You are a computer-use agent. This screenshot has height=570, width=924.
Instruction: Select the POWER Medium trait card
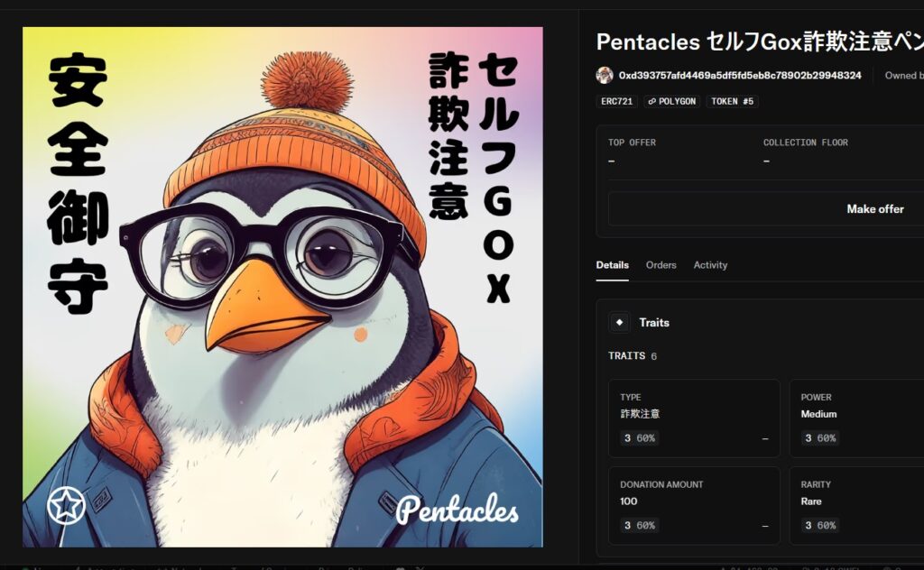[856, 418]
